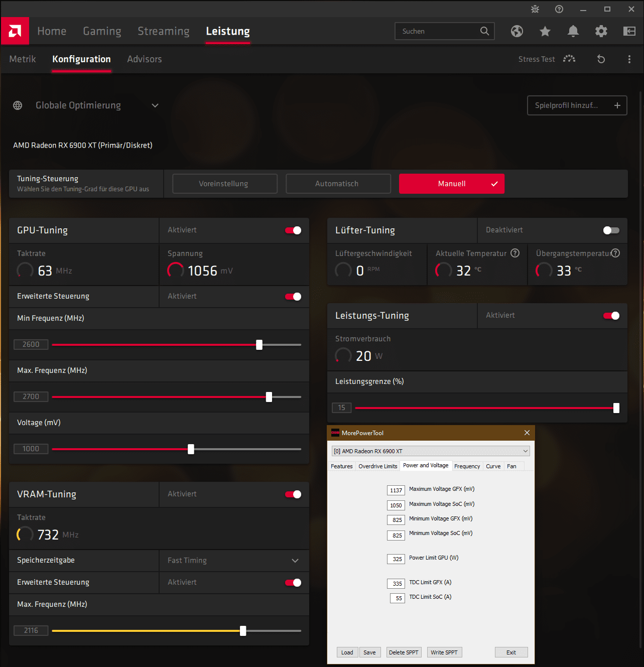
Task: Click the Maximum Voltage GFX 1137 field
Action: point(396,490)
